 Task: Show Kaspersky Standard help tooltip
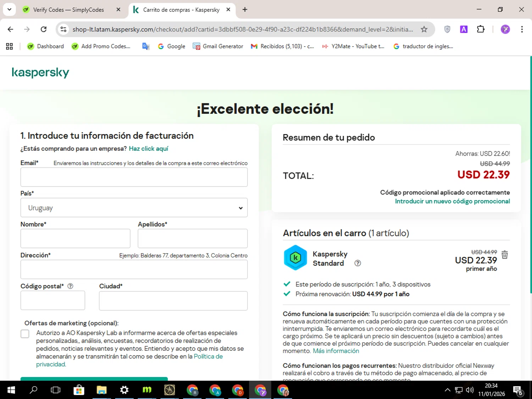pos(358,263)
